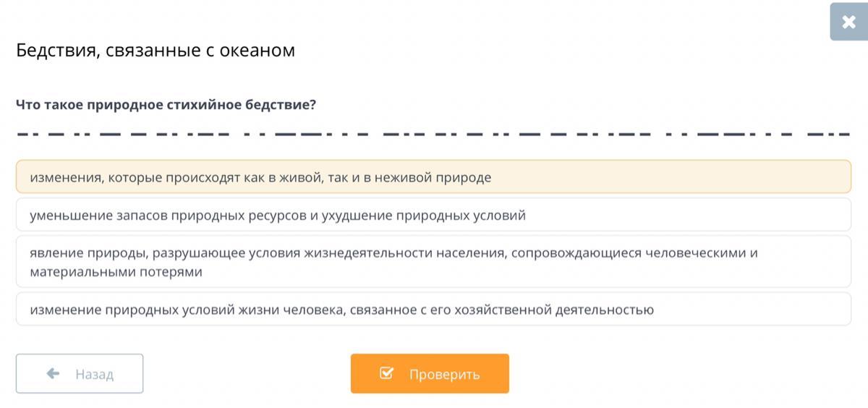Image resolution: width=868 pixels, height=408 pixels.
Task: Select option 'изменение природных условий жизни человека'
Action: tap(433, 310)
